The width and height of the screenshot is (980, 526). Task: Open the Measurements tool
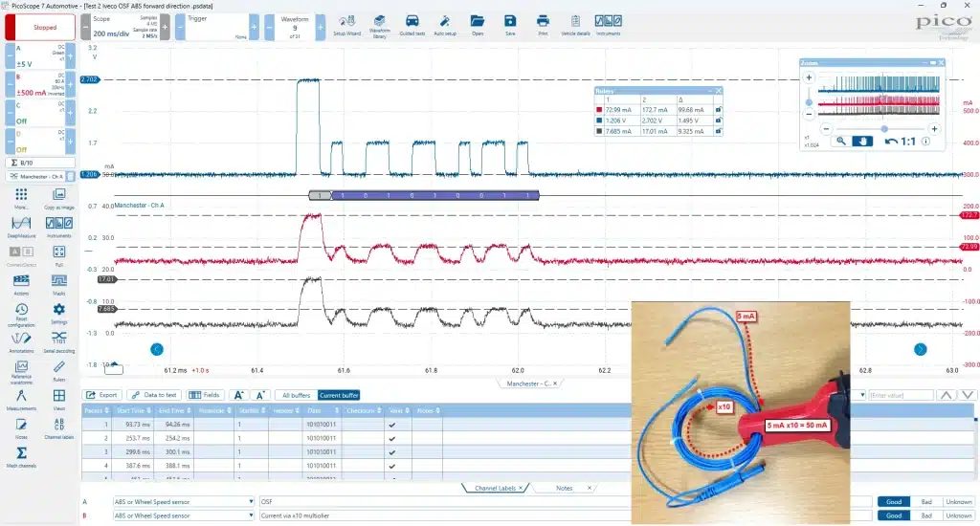21,400
